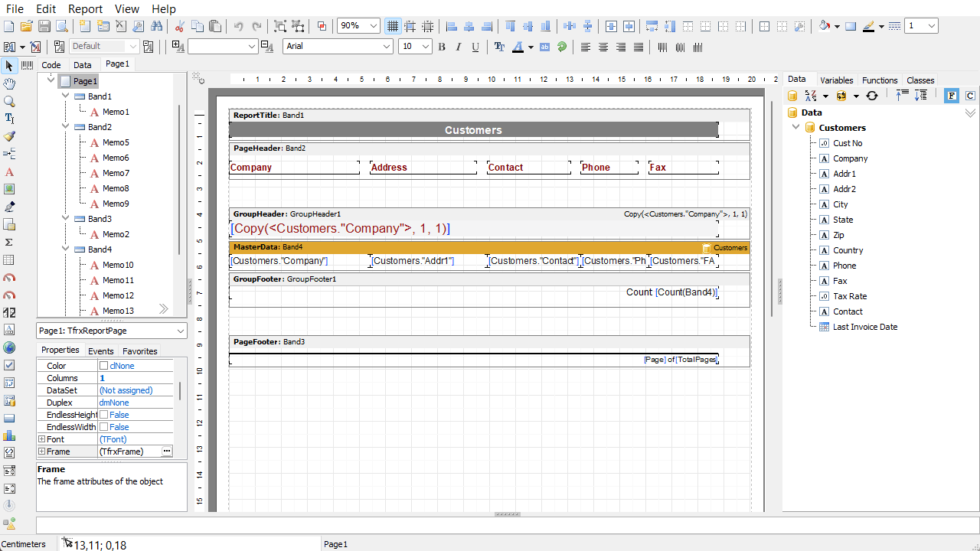Create a new report with New icon
This screenshot has height=551, width=980.
point(9,26)
